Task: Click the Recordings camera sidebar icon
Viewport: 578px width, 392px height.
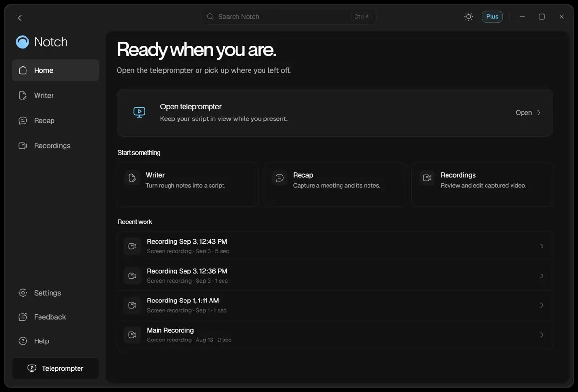Action: (23, 145)
